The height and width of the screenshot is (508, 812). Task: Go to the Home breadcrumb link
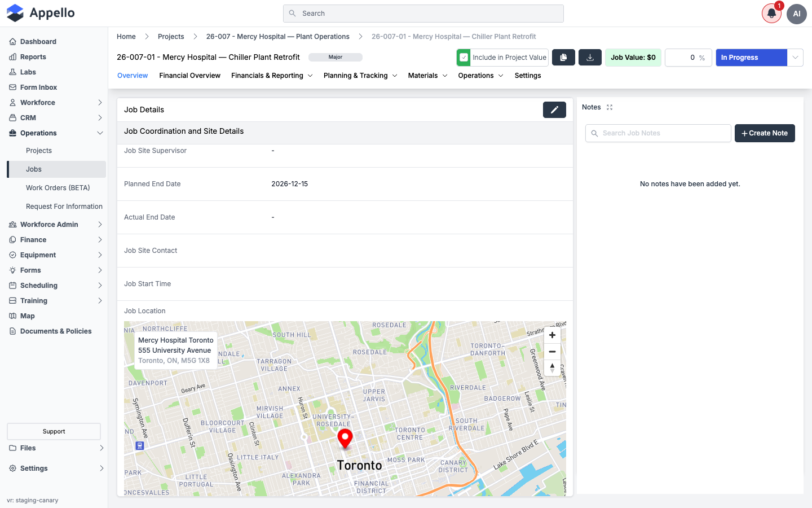pyautogui.click(x=126, y=37)
